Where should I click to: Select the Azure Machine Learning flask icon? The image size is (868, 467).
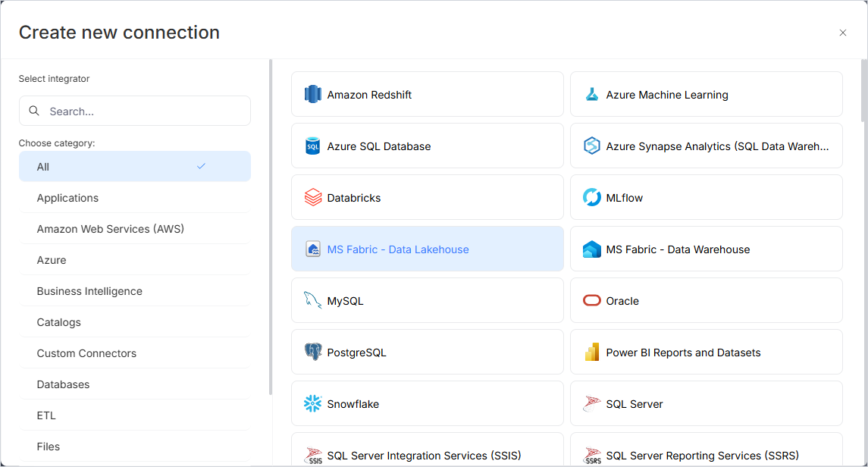pos(592,95)
